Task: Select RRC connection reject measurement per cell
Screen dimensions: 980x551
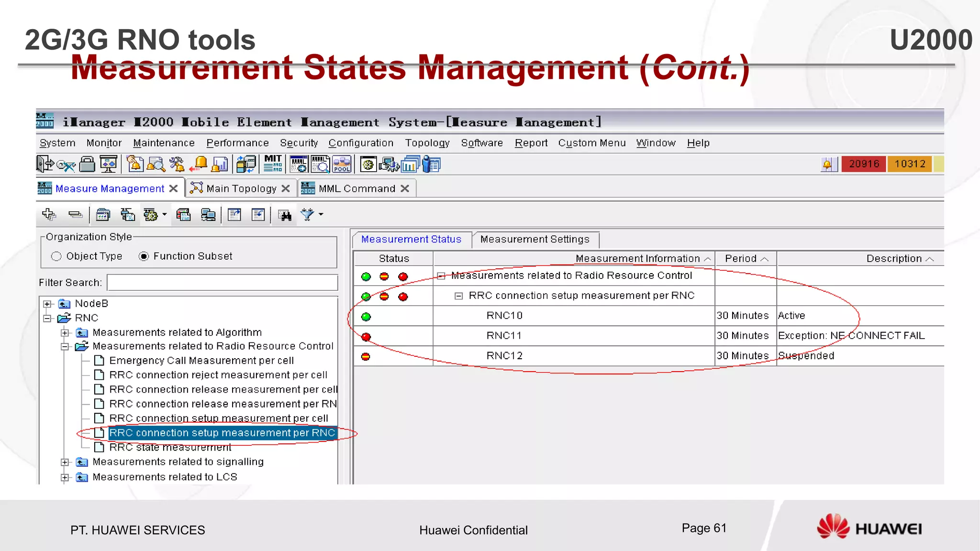Action: [218, 375]
